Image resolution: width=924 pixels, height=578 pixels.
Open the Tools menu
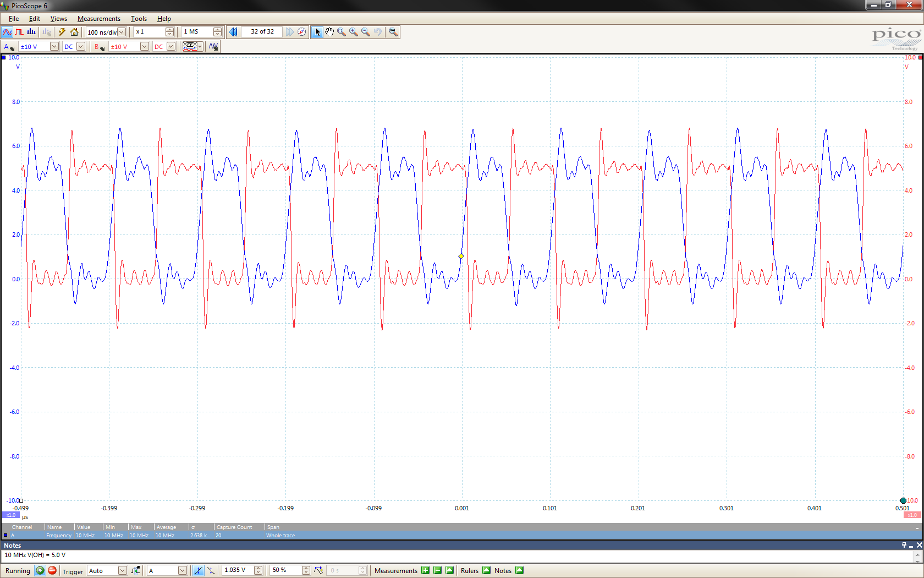139,19
